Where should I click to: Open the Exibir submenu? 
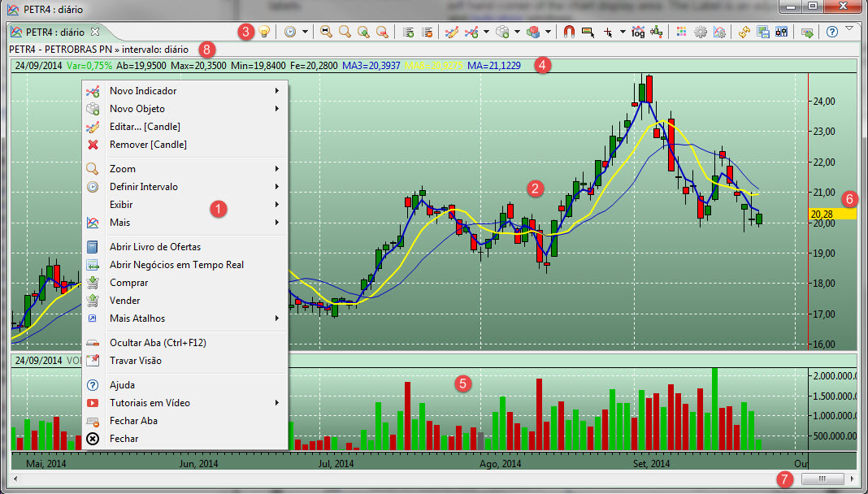(x=185, y=205)
